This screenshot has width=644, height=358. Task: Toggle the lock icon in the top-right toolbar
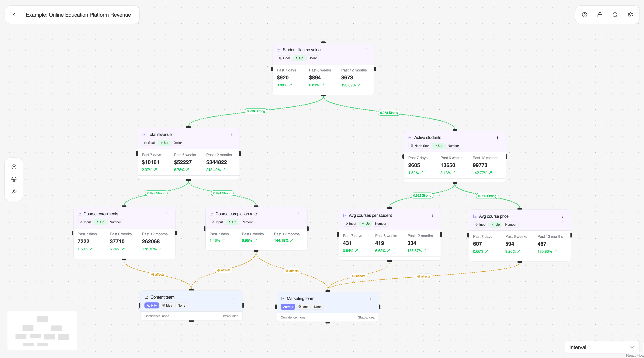click(x=600, y=15)
